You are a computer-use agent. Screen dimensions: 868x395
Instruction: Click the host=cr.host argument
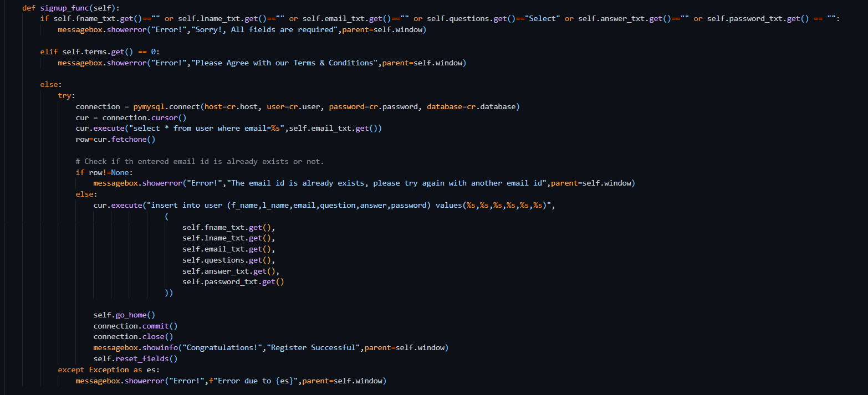[231, 107]
